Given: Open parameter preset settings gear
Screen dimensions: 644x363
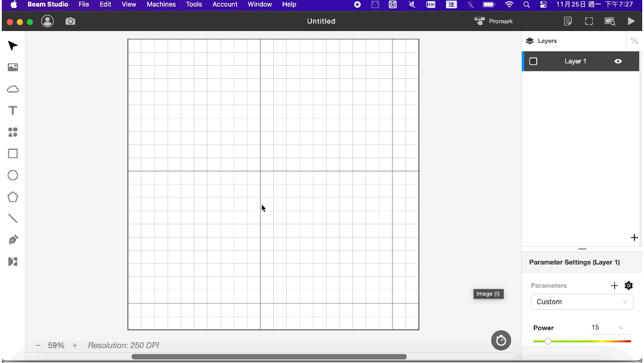Looking at the screenshot, I should pos(629,286).
